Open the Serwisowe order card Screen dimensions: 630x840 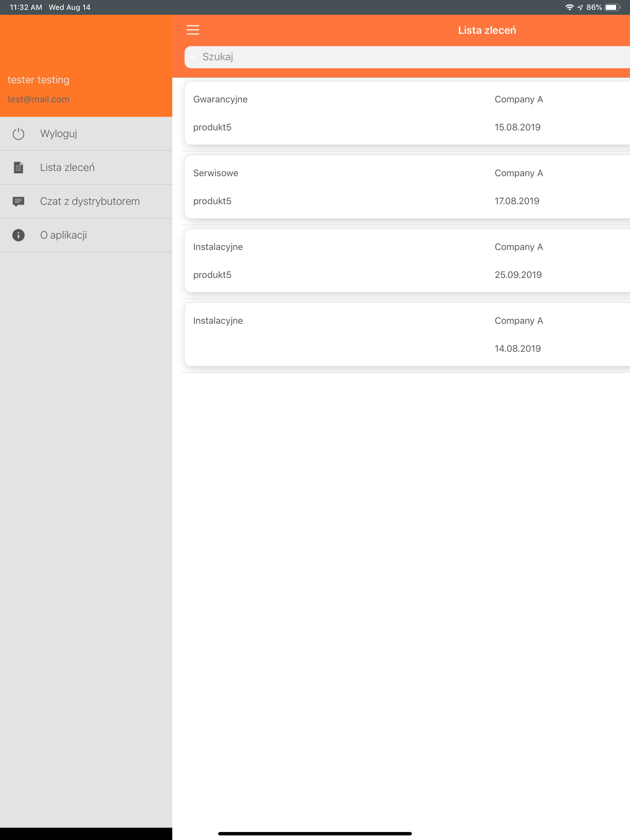[407, 186]
